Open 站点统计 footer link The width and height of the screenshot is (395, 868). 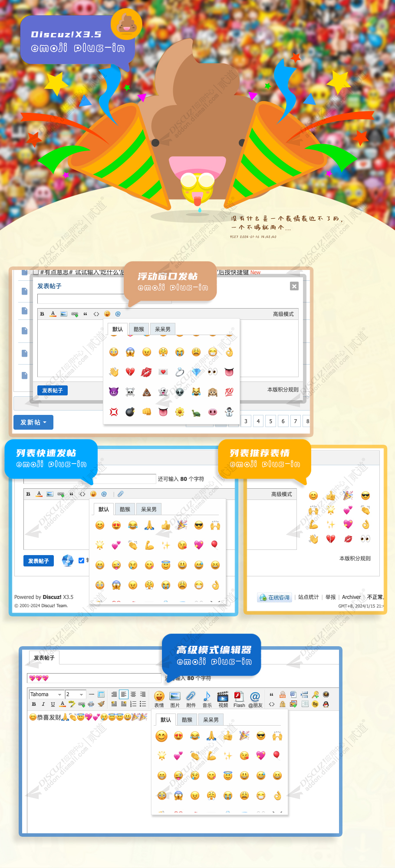click(309, 597)
